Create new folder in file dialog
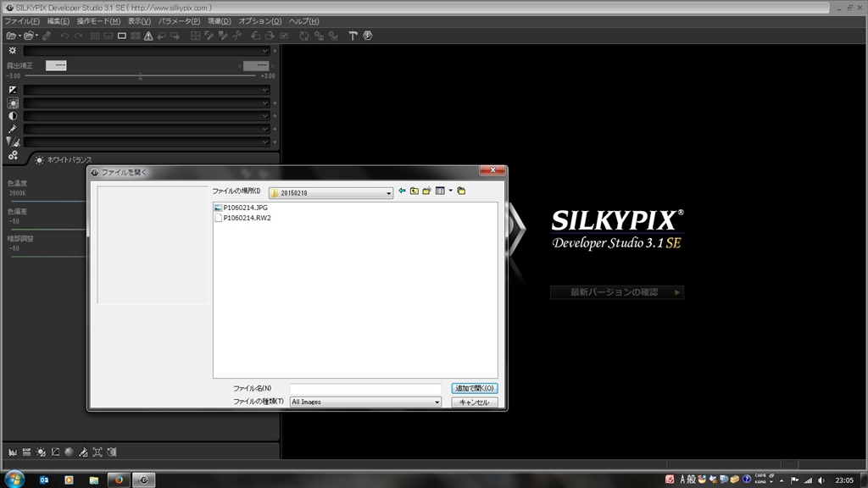 click(x=427, y=191)
